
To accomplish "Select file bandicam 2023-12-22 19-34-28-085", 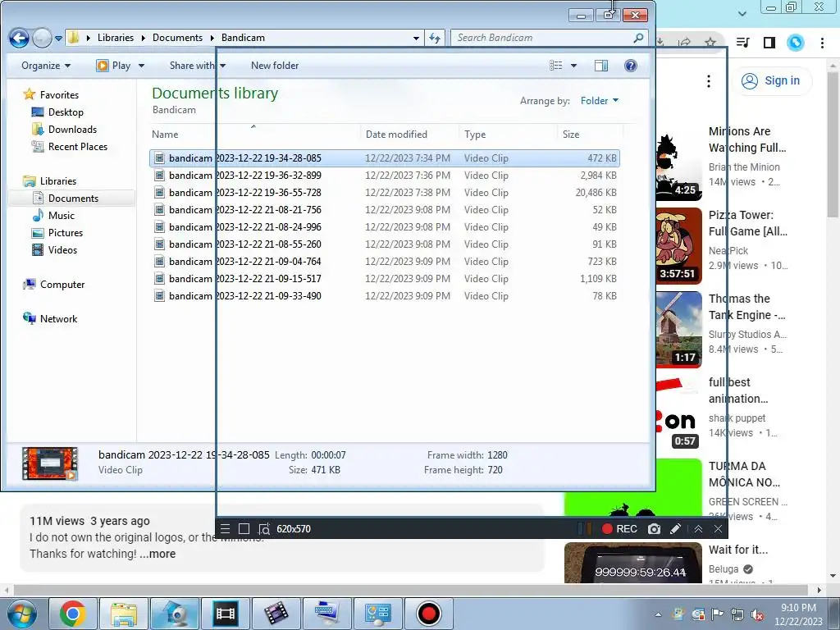I will click(384, 158).
